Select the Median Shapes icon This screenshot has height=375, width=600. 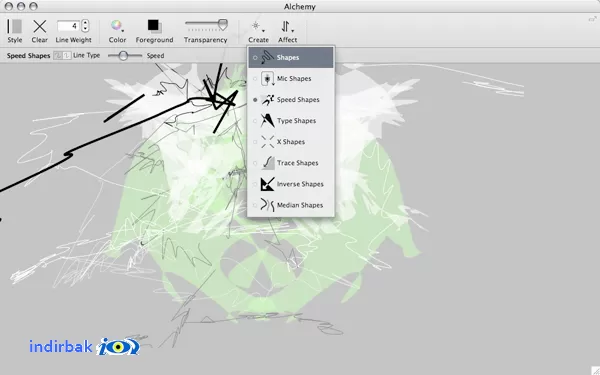point(267,205)
